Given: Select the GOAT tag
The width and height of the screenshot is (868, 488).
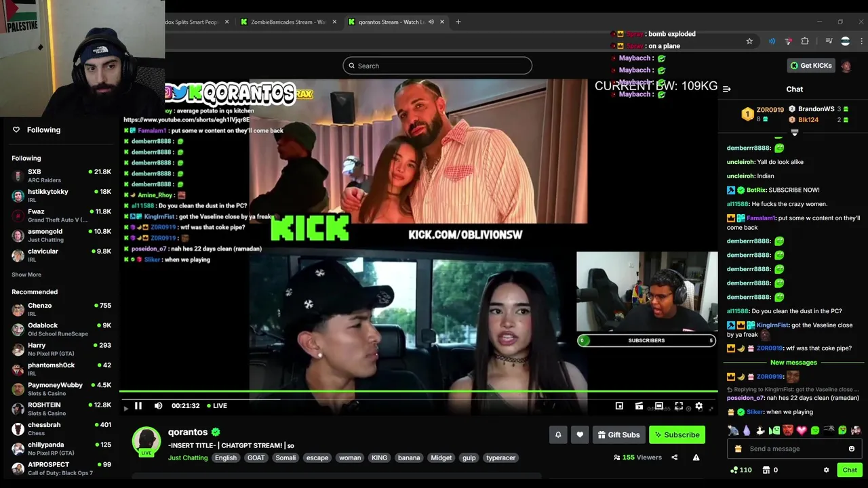Looking at the screenshot, I should tap(256, 457).
